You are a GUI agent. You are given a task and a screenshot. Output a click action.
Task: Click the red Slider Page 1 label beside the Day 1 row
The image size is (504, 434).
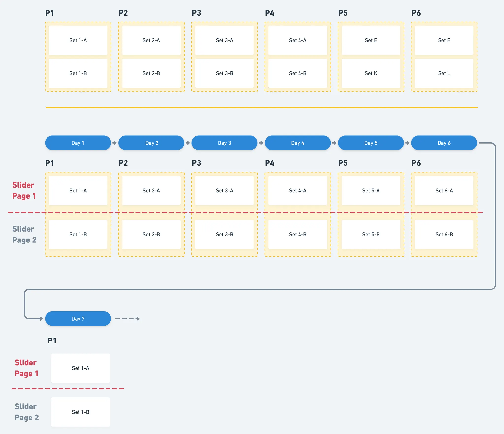[x=24, y=190]
